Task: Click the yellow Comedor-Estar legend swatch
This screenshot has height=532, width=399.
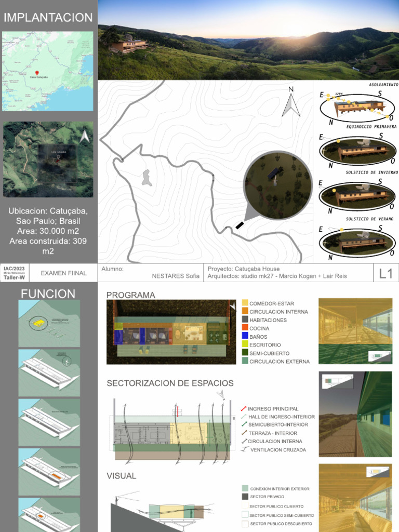Action: pos(245,303)
